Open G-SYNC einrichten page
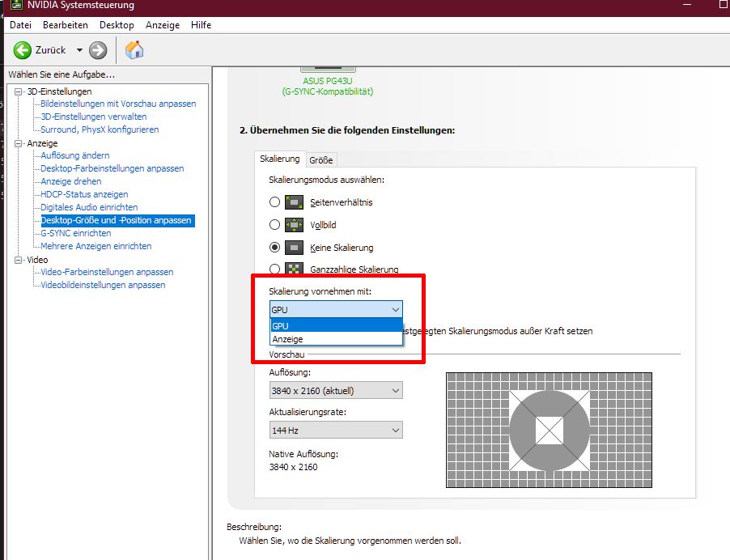Screen dimensions: 730x560 (x=76, y=233)
